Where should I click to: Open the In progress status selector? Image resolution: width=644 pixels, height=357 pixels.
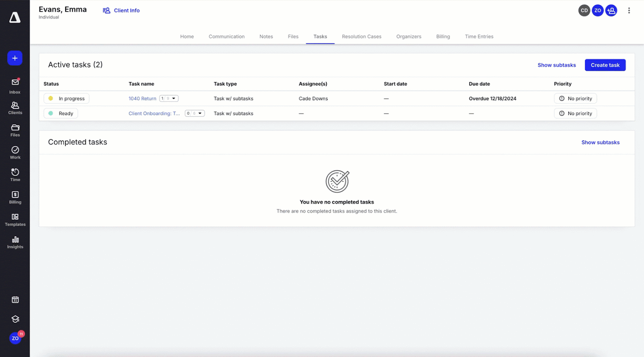[x=66, y=99]
